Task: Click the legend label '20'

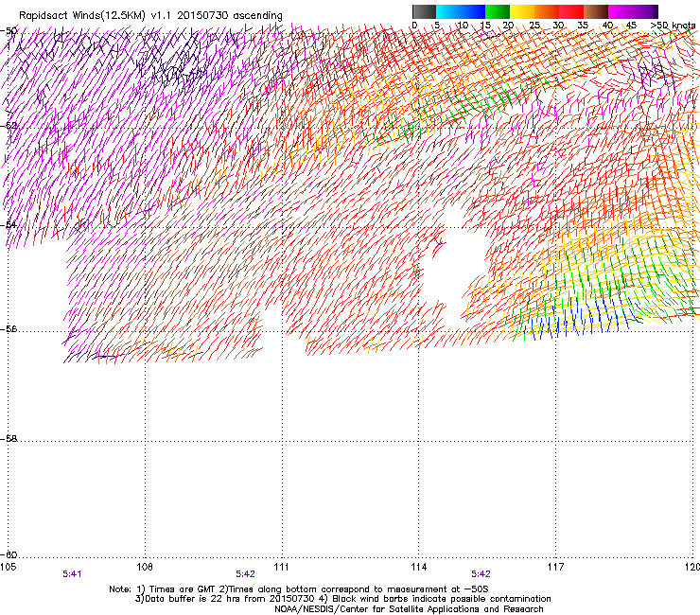Action: 508,26
